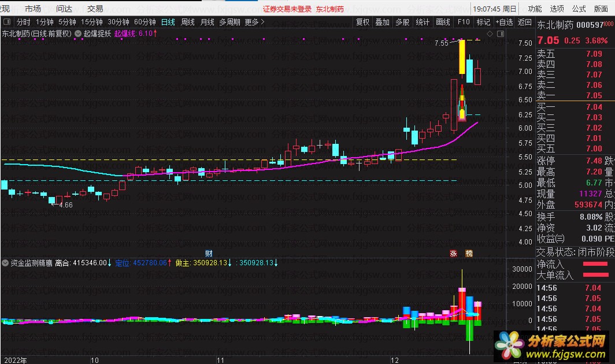The image size is (615, 364).
Task: Click the 东北制药 title link in top bar
Action: point(330,9)
